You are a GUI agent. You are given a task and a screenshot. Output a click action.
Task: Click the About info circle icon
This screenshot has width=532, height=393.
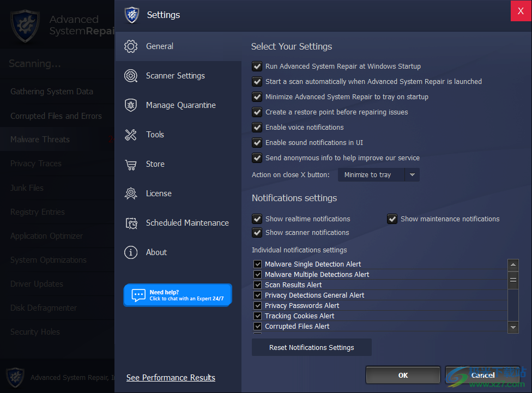(x=131, y=252)
